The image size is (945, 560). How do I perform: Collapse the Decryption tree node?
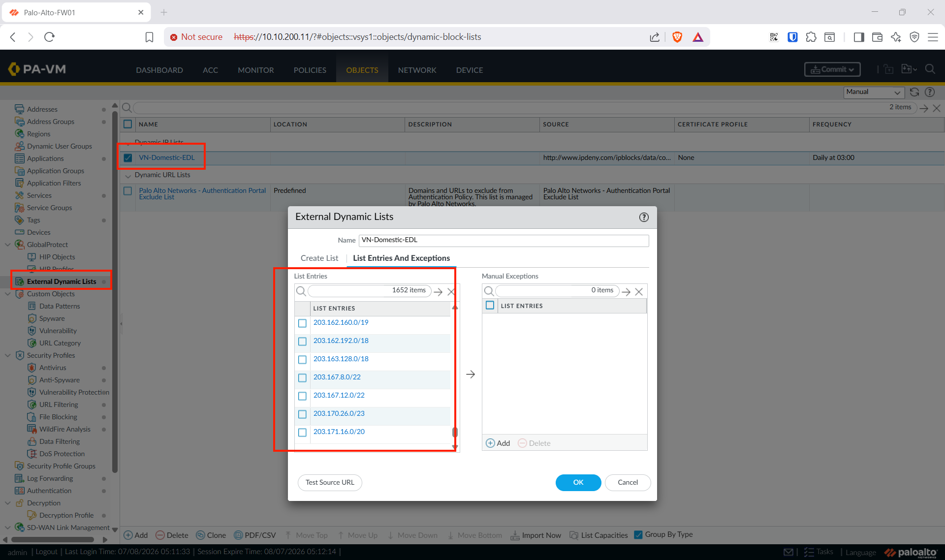point(7,503)
